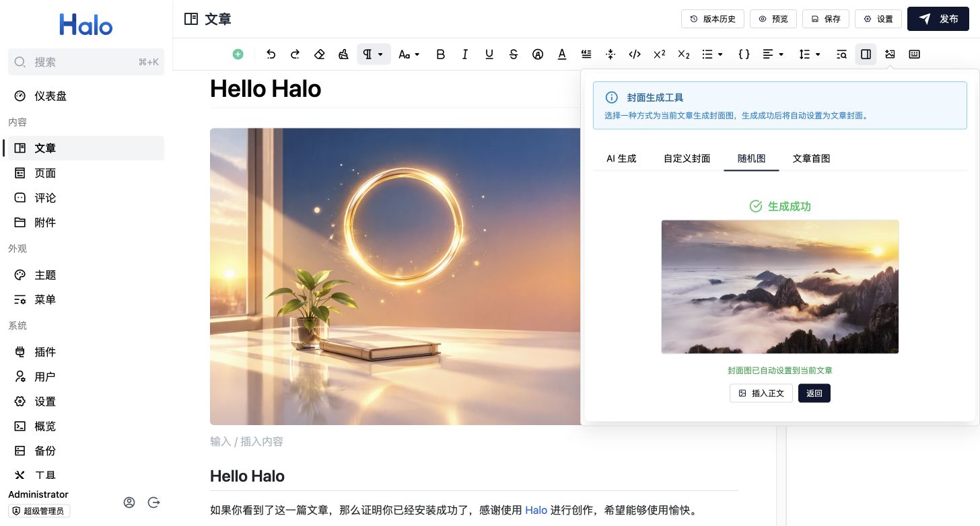Insert inline code with the code icon
The height and width of the screenshot is (526, 980).
click(635, 54)
